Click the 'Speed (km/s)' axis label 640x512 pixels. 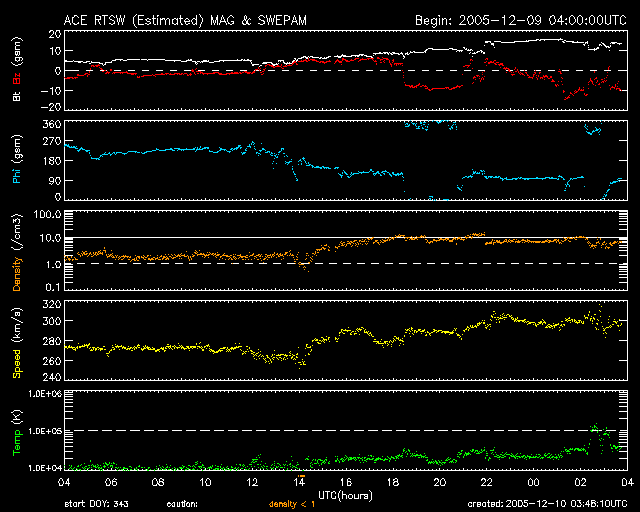point(17,343)
